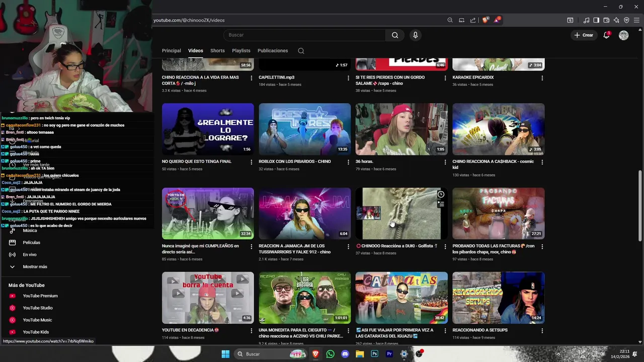This screenshot has height=362, width=644.
Task: Open the Publicaciones channel tab
Action: pos(273,51)
